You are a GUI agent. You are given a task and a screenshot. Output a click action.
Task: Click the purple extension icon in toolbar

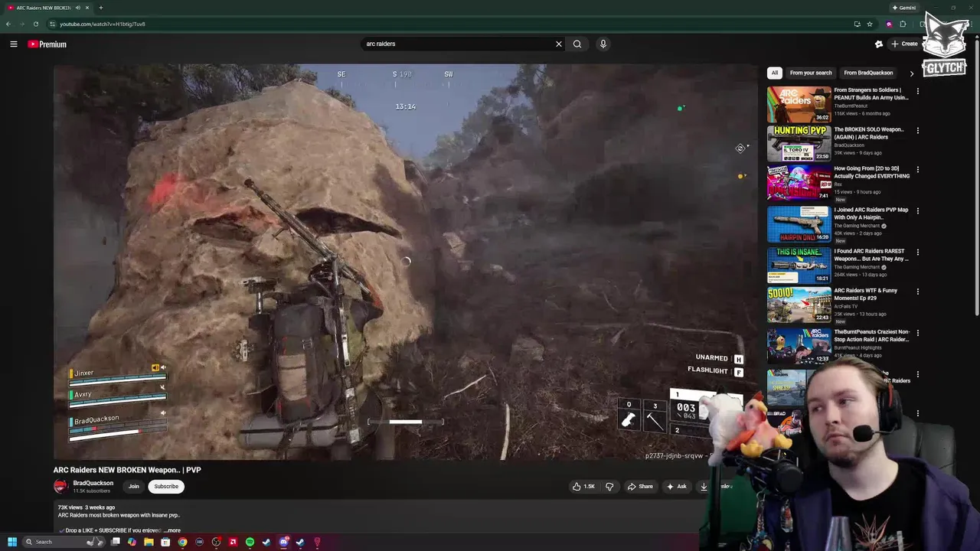tap(889, 24)
